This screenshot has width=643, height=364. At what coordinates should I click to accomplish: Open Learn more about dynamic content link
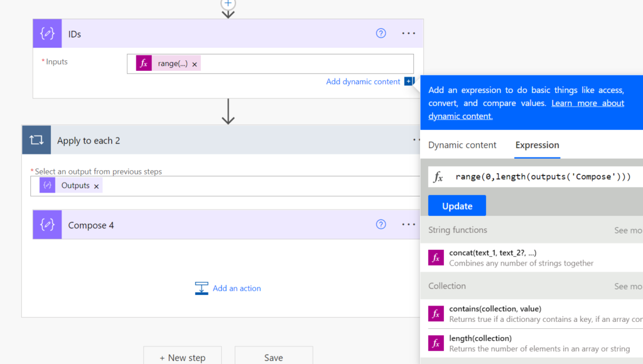click(x=526, y=109)
